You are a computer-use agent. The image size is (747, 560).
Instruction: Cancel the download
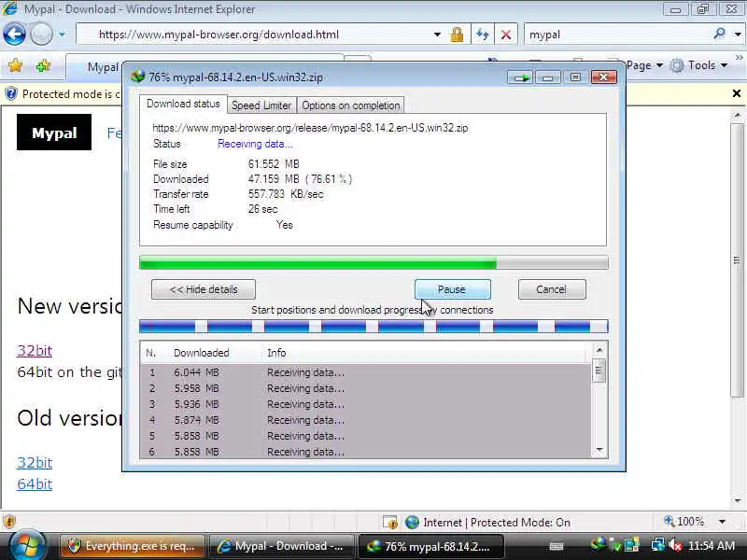[x=552, y=289]
